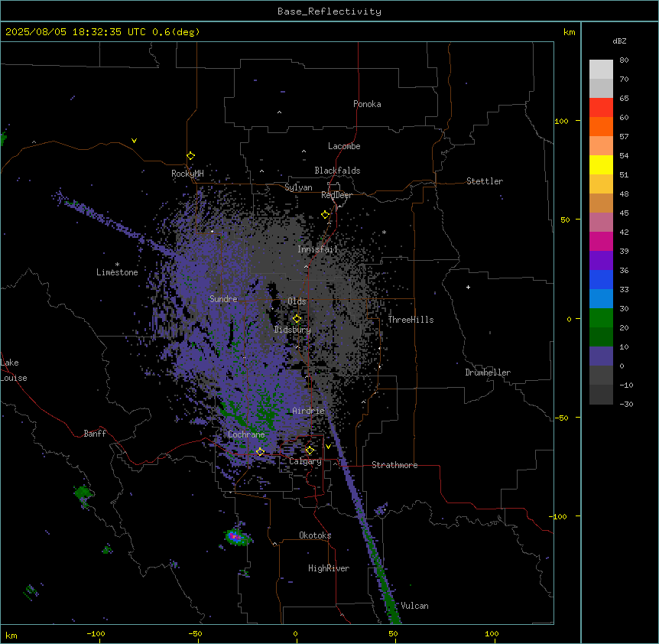Viewport: 659px width, 644px height.
Task: Click the Drumheller label
Action: click(x=488, y=372)
